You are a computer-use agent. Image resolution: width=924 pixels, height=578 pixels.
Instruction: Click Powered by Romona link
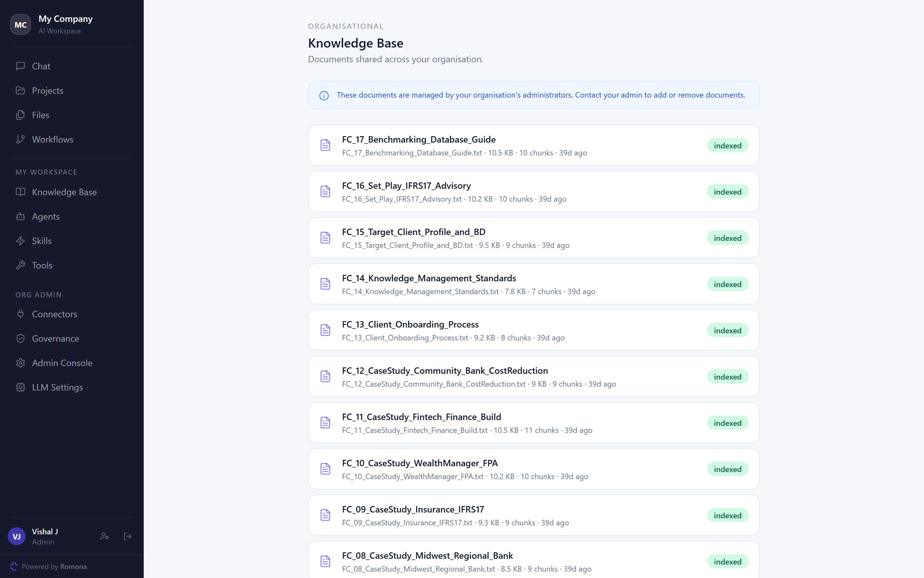click(54, 566)
